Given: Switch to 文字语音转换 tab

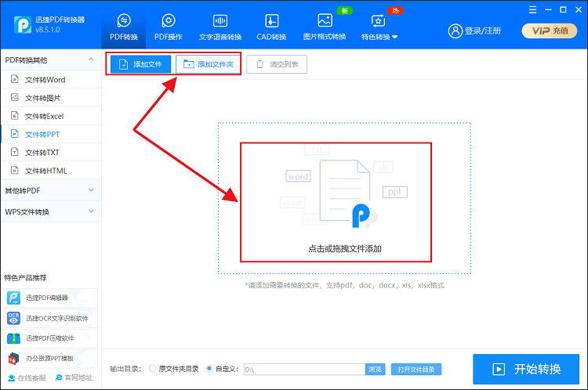Looking at the screenshot, I should (x=220, y=27).
